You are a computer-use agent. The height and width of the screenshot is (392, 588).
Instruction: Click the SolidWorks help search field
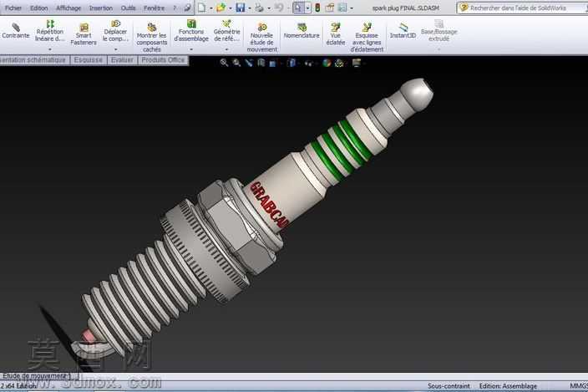click(x=522, y=8)
